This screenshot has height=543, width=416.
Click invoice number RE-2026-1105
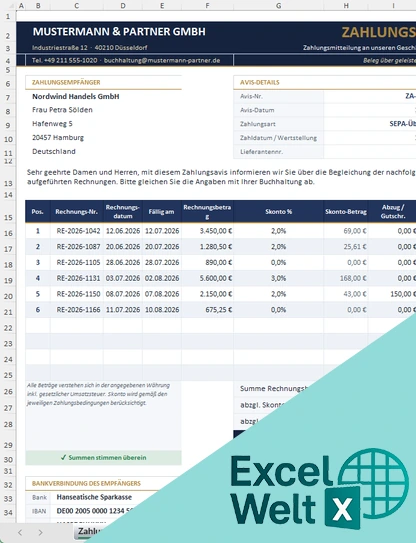click(x=78, y=262)
